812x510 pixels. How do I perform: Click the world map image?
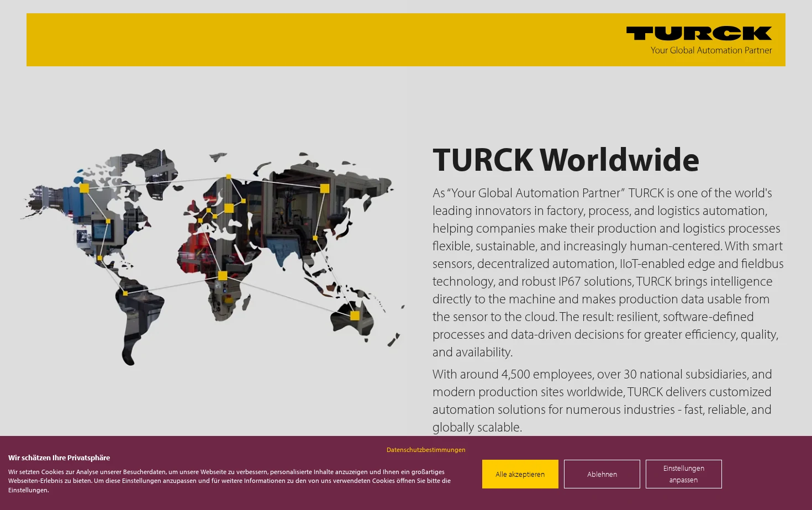pyautogui.click(x=213, y=257)
